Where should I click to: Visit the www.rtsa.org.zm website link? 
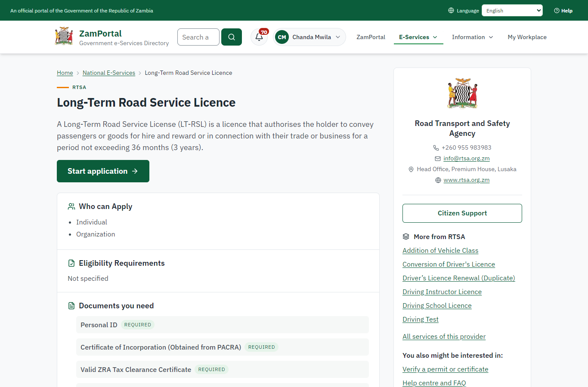pos(467,180)
